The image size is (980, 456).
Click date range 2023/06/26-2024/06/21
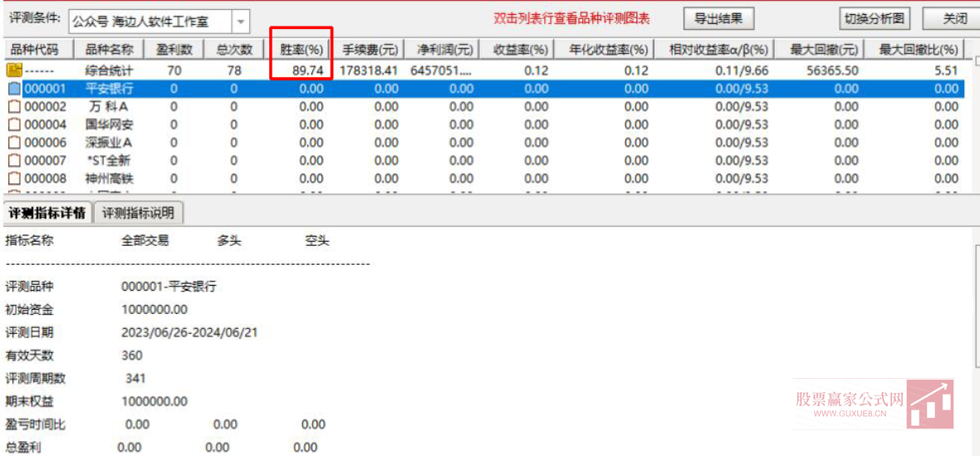[x=189, y=332]
